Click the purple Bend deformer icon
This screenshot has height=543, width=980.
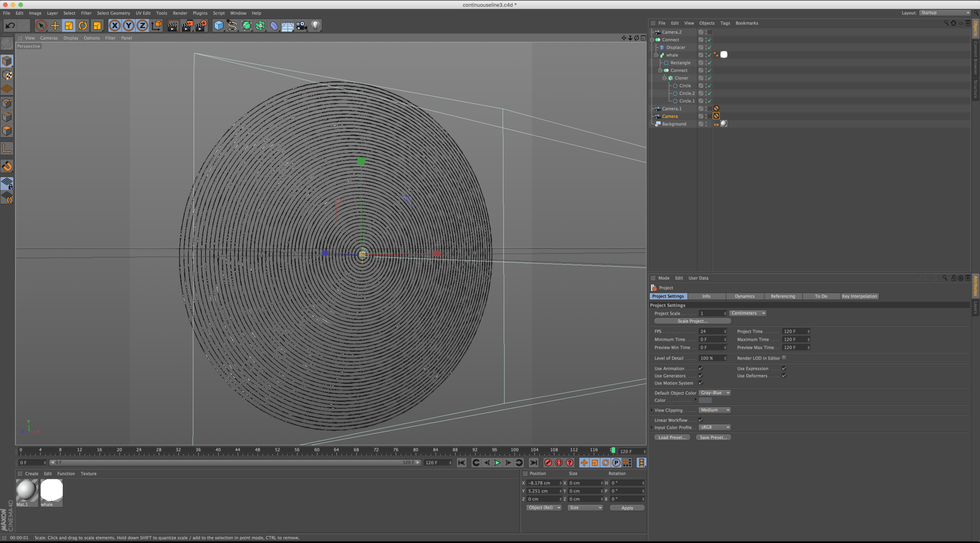tap(274, 26)
